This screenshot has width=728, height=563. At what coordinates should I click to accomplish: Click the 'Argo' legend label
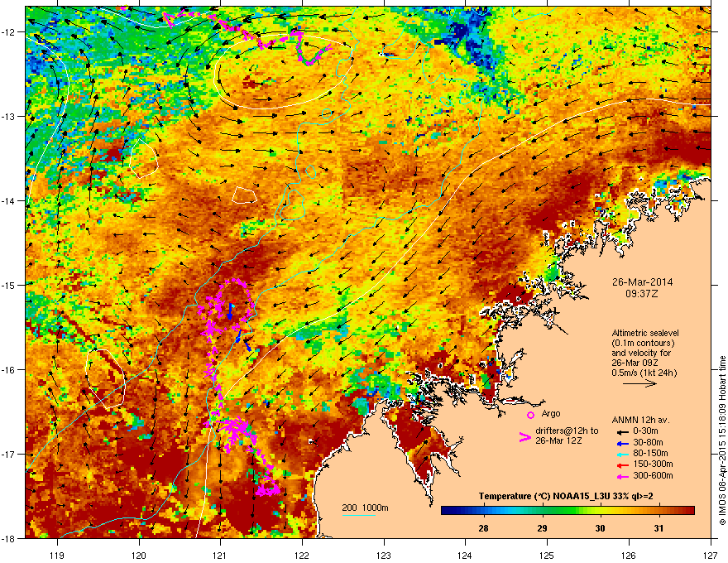551,413
